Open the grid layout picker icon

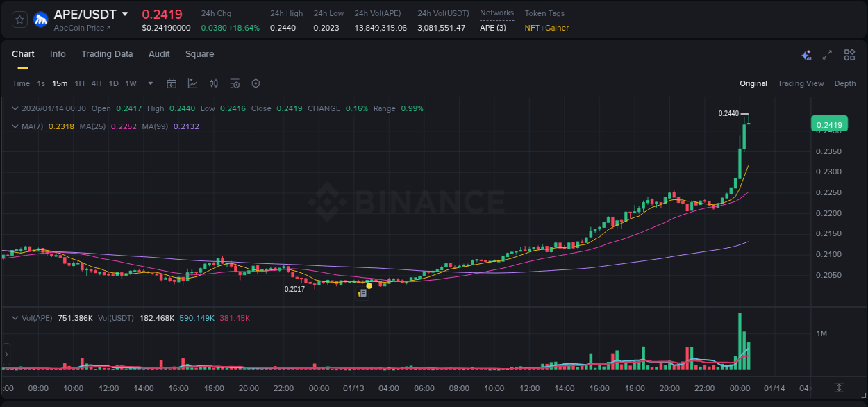tap(849, 54)
